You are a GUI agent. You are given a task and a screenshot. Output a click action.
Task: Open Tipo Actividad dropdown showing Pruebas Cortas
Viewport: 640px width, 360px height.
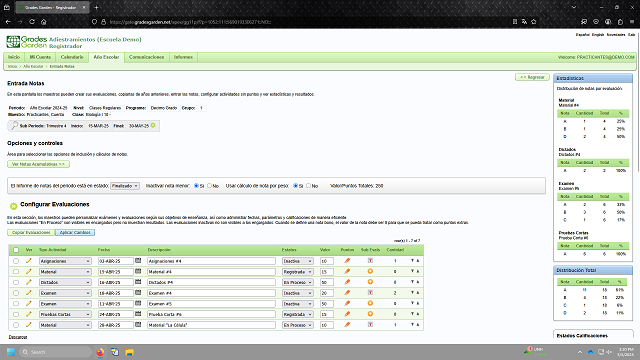65,314
